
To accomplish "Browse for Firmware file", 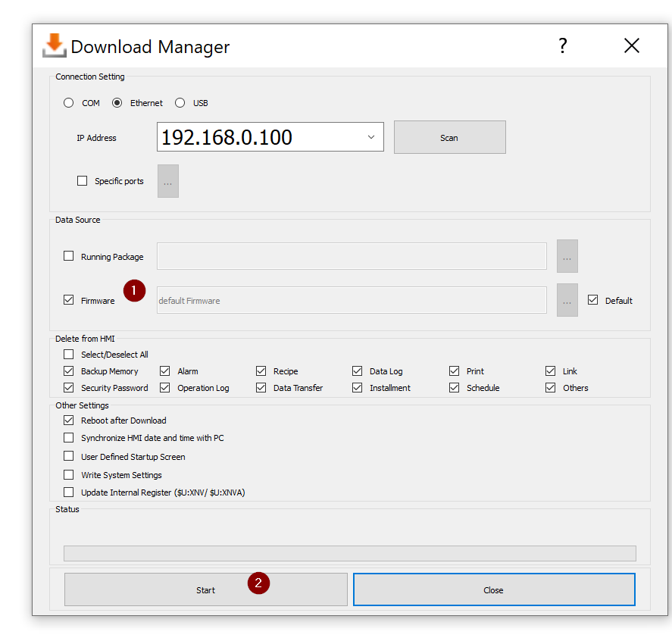I will tap(567, 301).
